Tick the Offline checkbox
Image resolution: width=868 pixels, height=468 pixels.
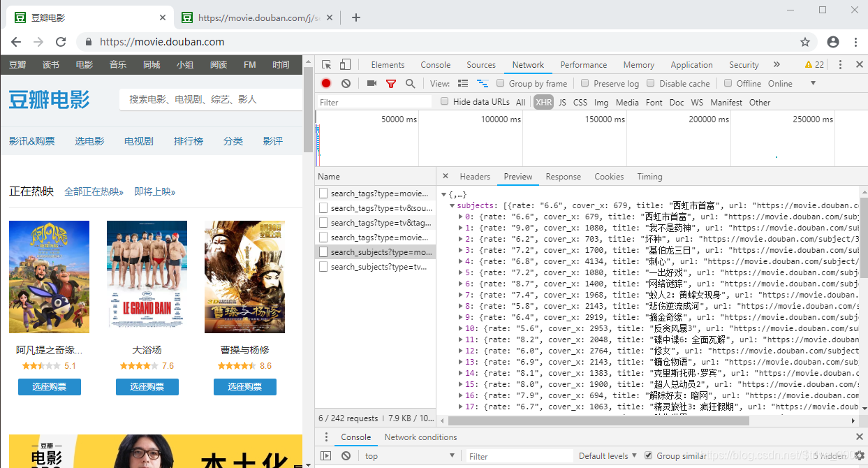point(728,83)
